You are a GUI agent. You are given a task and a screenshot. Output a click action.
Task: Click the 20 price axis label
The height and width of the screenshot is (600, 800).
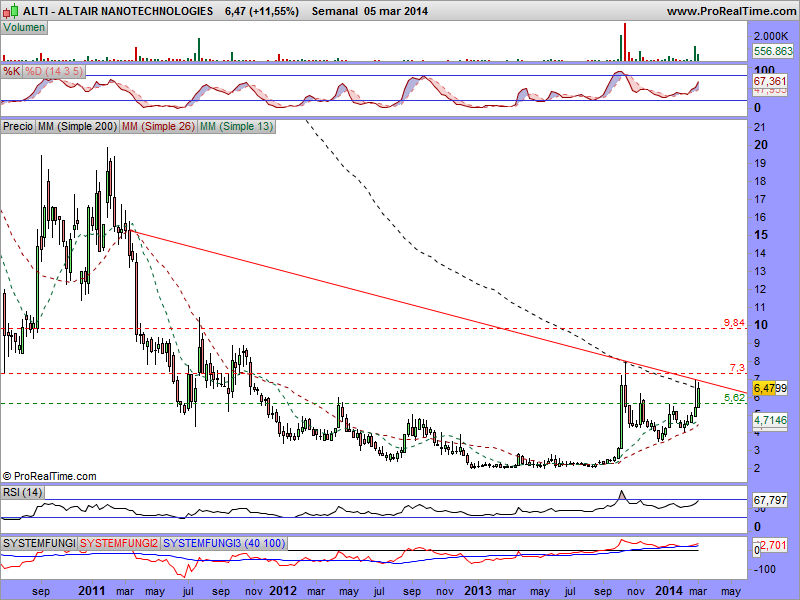point(761,145)
